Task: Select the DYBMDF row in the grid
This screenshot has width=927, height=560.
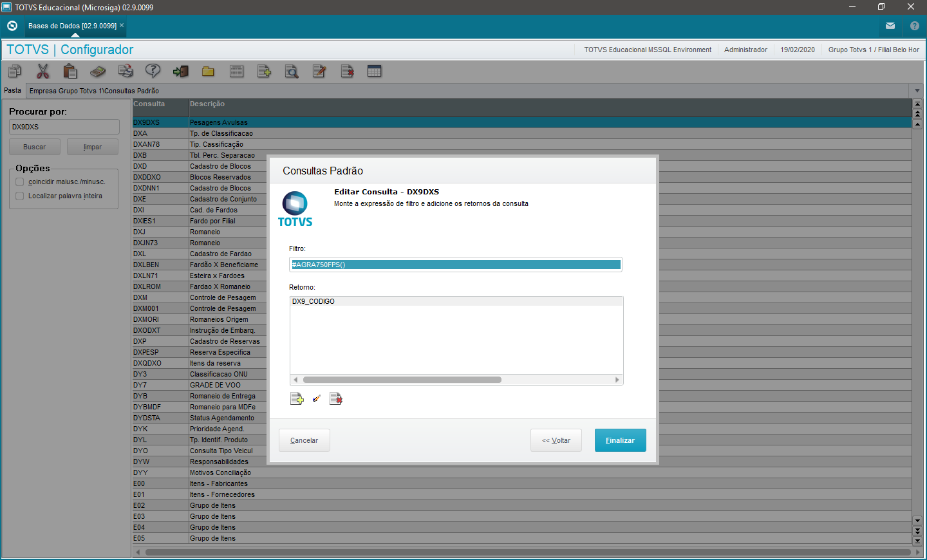Action: (521, 407)
